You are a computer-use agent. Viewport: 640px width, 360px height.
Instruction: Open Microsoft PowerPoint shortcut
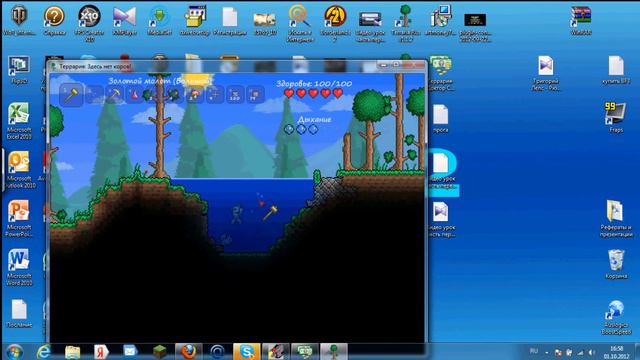coord(19,218)
